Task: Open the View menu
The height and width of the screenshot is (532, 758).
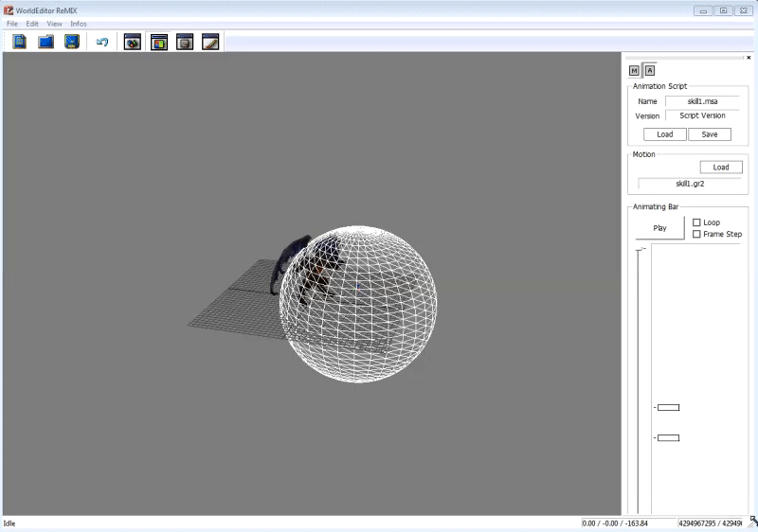Action: pos(54,24)
